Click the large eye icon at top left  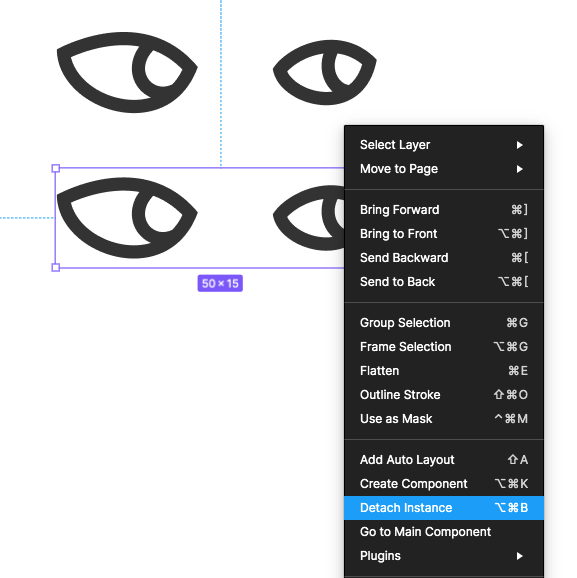(x=127, y=72)
